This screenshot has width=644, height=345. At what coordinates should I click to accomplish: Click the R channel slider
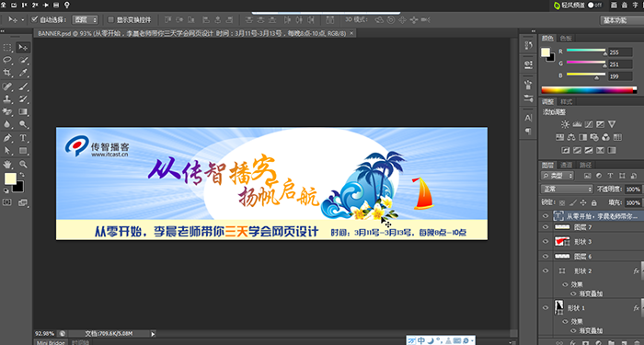(586, 52)
